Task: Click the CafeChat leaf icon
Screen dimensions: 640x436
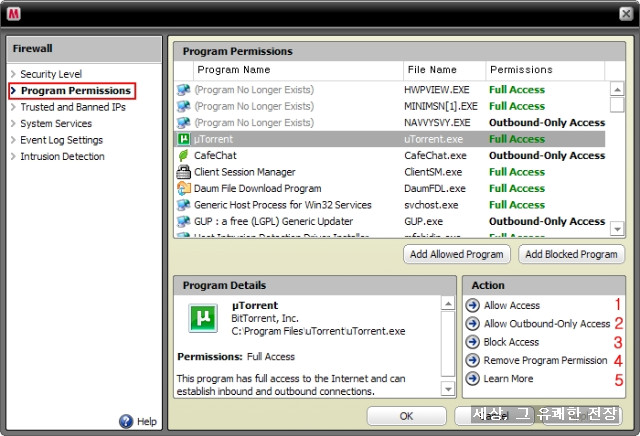Action: pyautogui.click(x=183, y=156)
